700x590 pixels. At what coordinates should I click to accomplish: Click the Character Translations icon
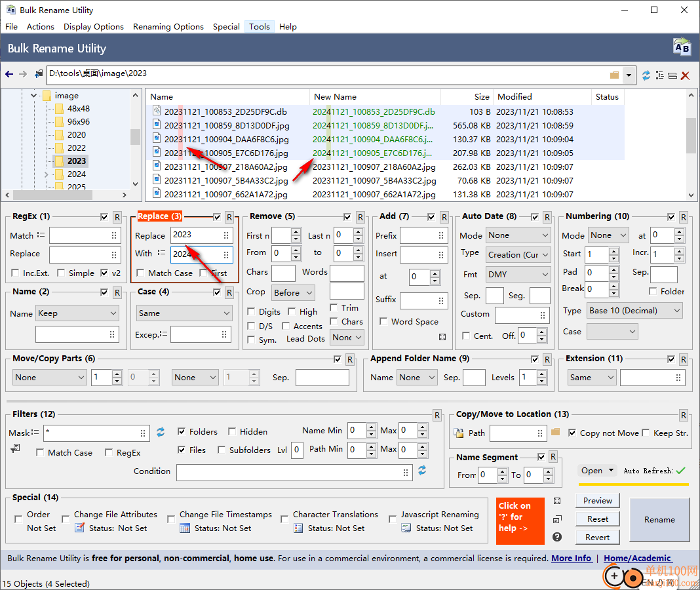pos(299,528)
